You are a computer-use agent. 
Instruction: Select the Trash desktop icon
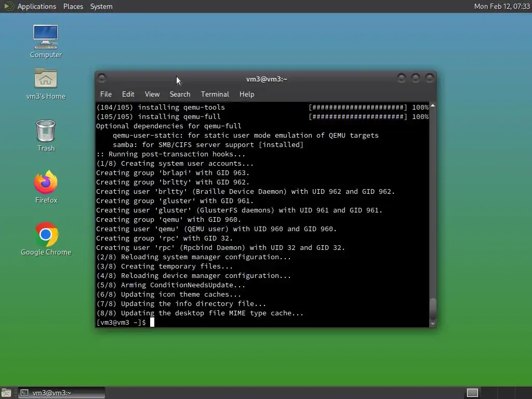46,136
